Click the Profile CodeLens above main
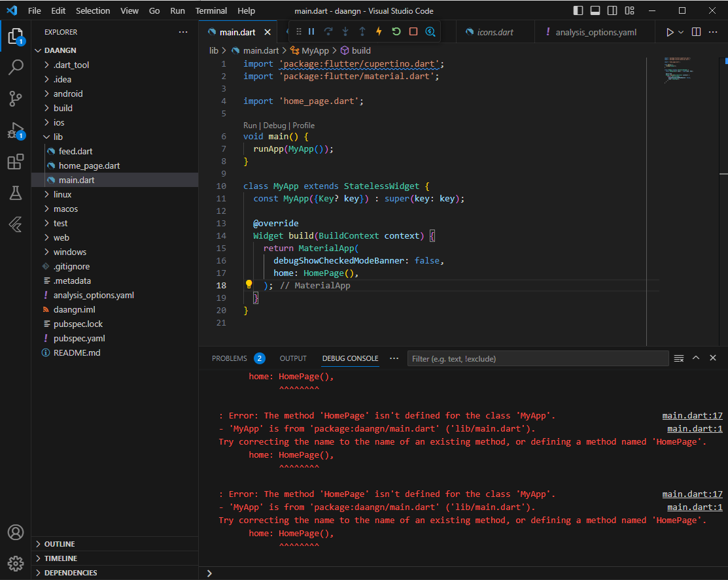 coord(303,126)
